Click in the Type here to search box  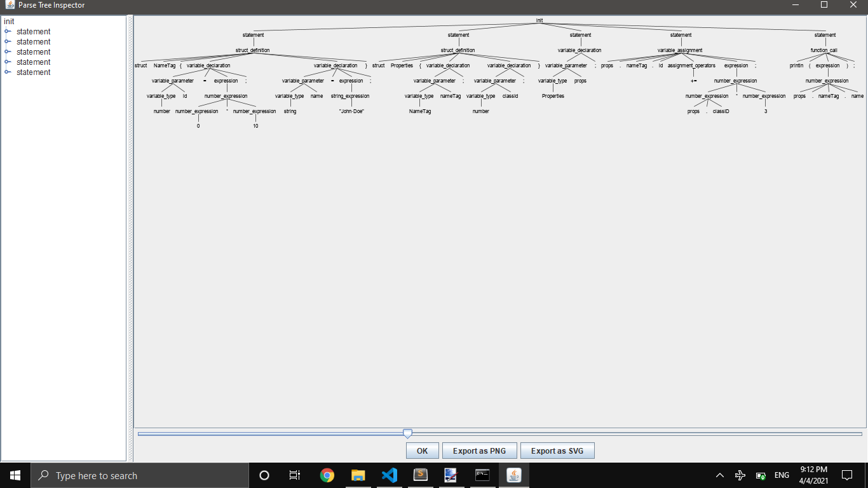tap(140, 475)
